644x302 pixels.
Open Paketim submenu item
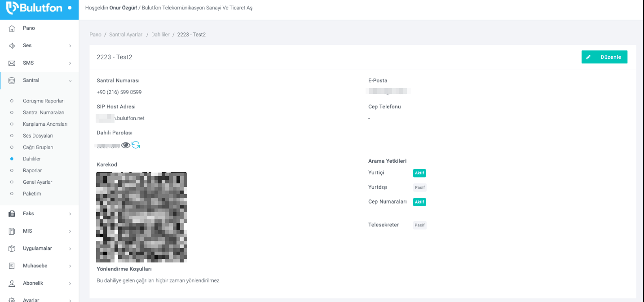(x=32, y=194)
